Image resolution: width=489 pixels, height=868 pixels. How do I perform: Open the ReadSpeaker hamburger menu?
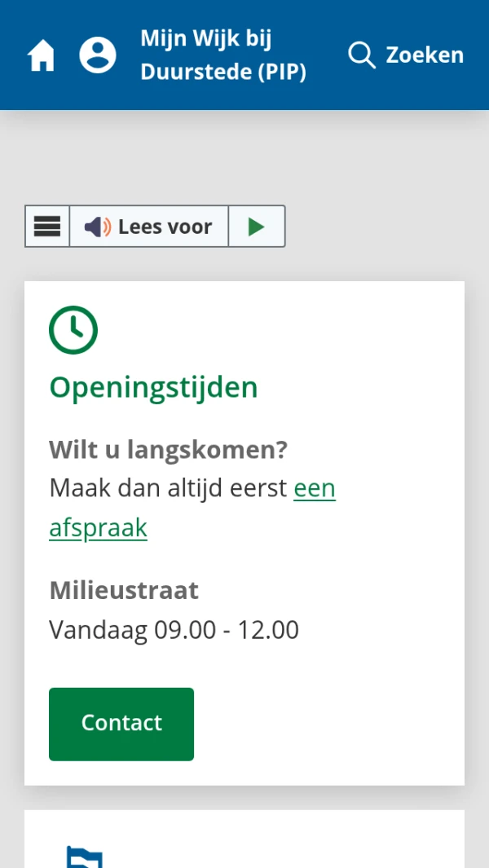tap(47, 227)
